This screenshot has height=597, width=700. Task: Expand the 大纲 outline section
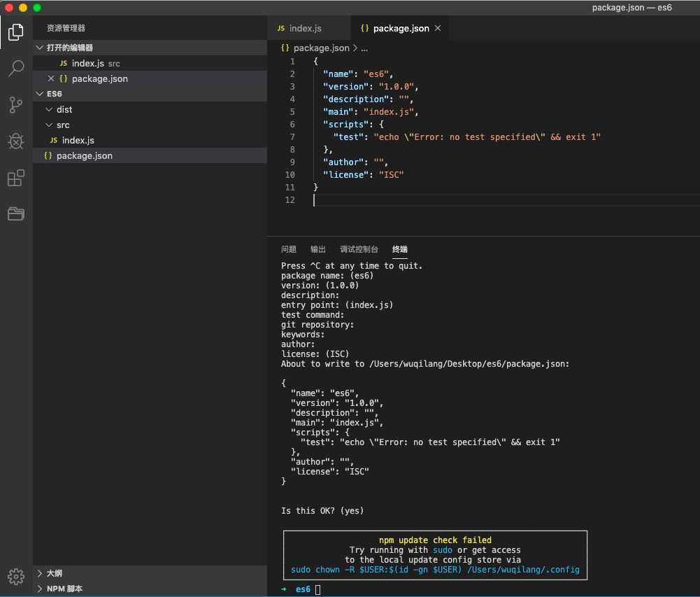point(40,573)
